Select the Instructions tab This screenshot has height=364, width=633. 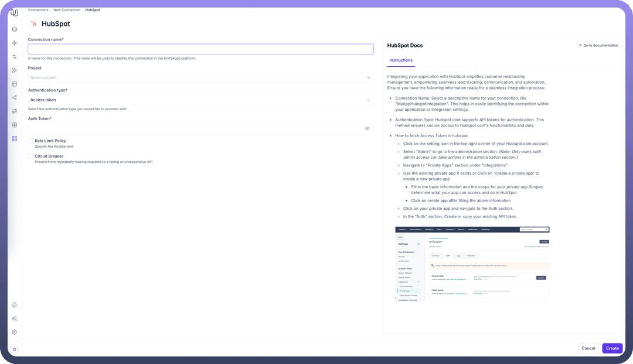tap(401, 60)
